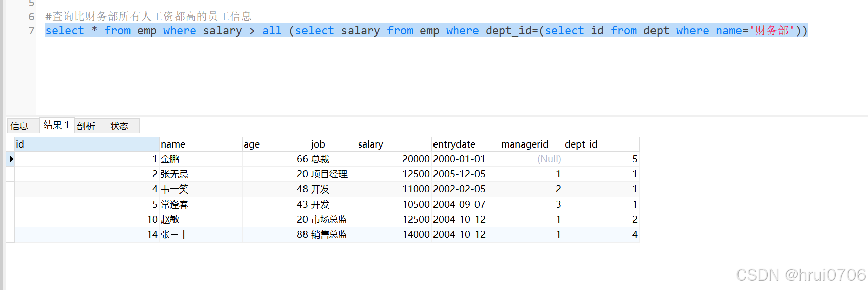Click the 'all' keyword in the query
This screenshot has height=290, width=868.
point(272,31)
